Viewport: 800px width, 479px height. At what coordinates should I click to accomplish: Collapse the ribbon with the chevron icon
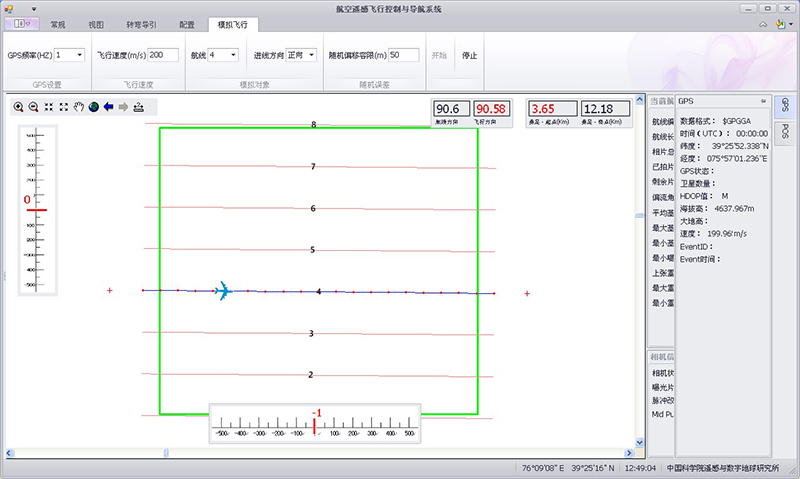[x=763, y=24]
